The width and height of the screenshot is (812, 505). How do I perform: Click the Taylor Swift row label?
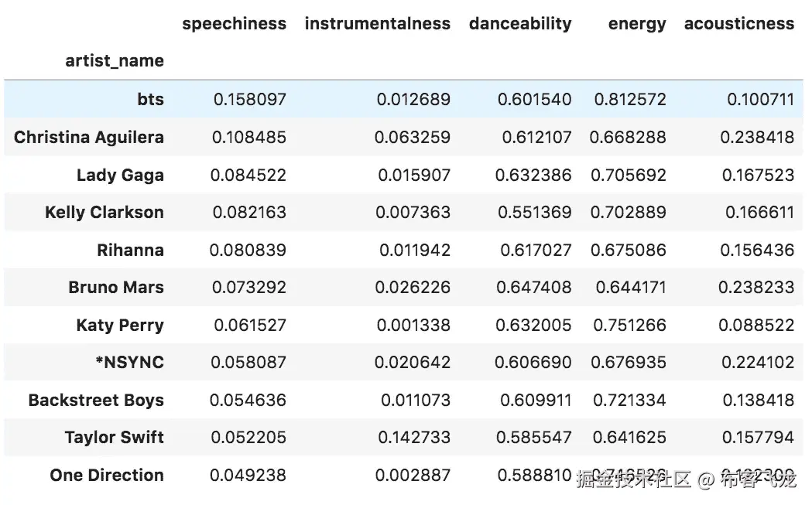tap(115, 438)
